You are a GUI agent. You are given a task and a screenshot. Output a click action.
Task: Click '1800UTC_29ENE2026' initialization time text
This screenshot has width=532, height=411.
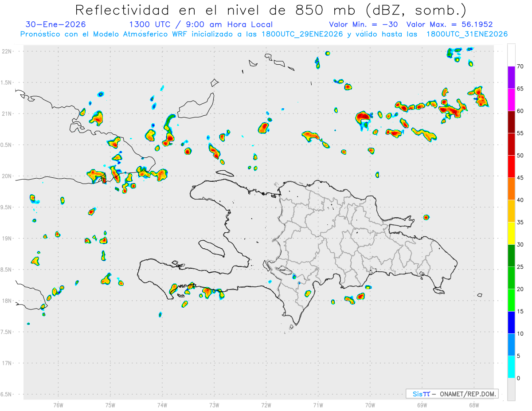point(302,34)
